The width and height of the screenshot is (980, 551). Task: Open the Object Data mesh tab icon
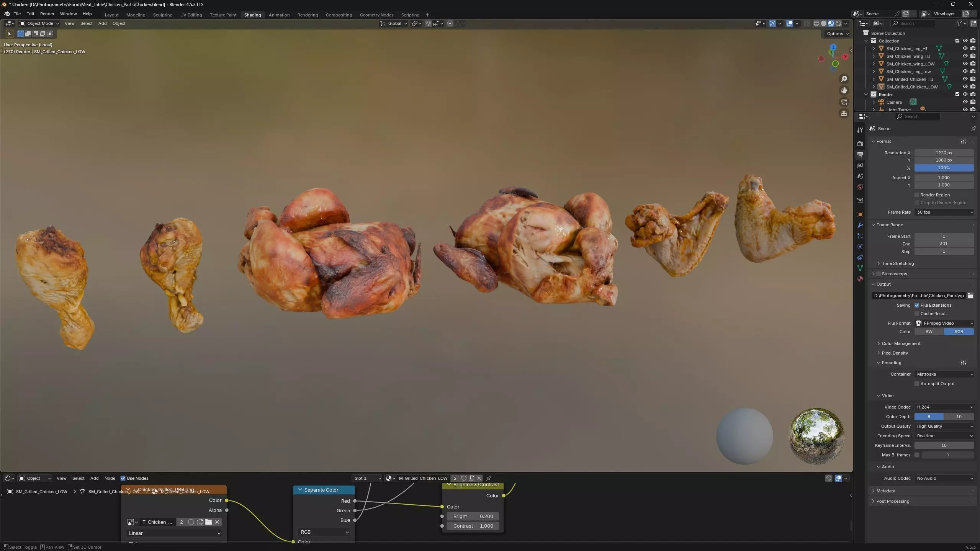[860, 268]
